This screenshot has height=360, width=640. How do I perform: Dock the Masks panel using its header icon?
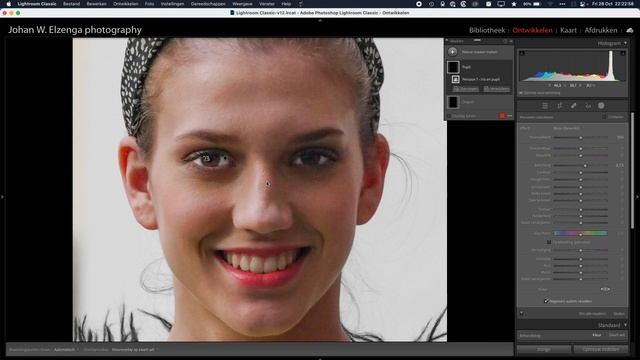pyautogui.click(x=505, y=41)
